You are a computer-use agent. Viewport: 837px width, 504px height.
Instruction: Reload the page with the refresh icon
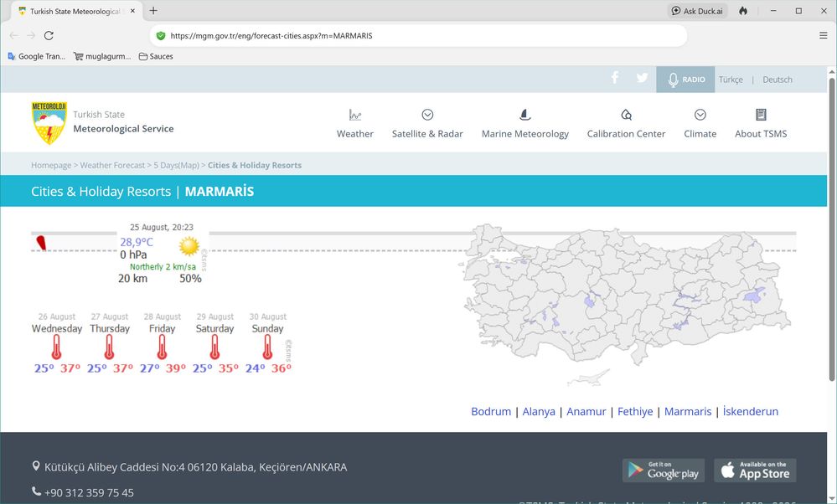(x=49, y=36)
